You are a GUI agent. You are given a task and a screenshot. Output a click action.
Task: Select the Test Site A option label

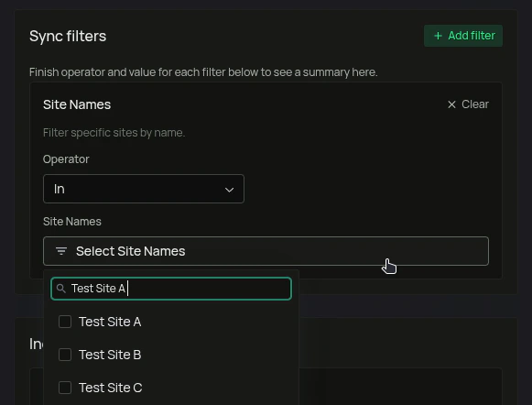pos(110,322)
